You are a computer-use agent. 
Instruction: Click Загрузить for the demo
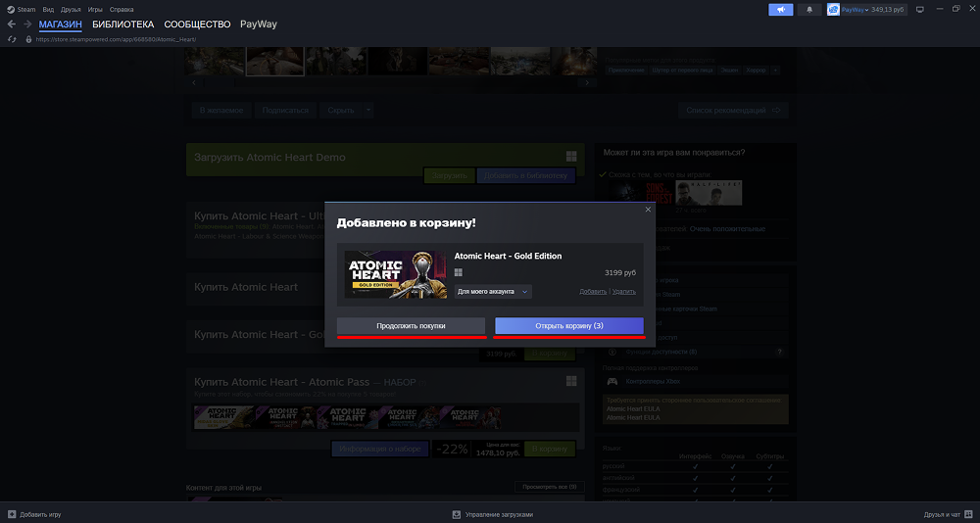[450, 175]
